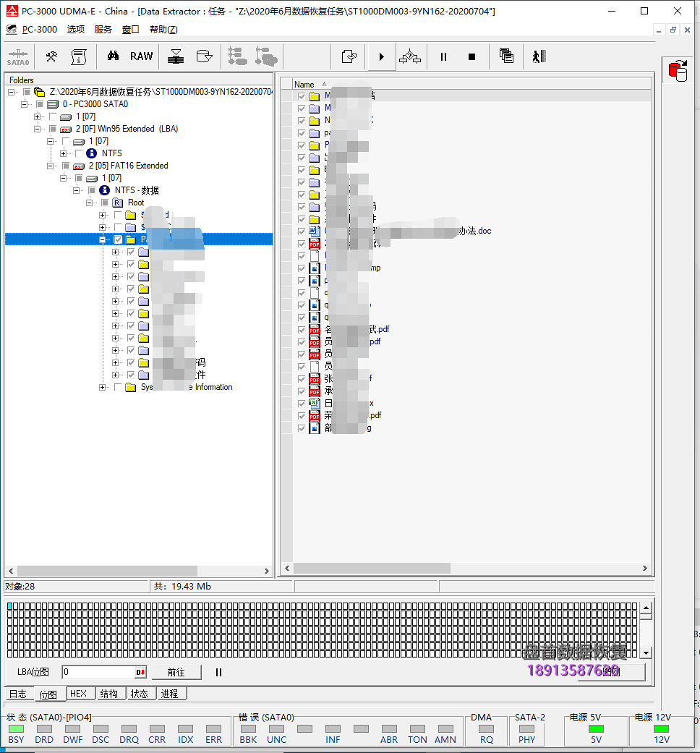
Task: Toggle checkbox of the NTFS - 数据 node
Action: (92, 191)
